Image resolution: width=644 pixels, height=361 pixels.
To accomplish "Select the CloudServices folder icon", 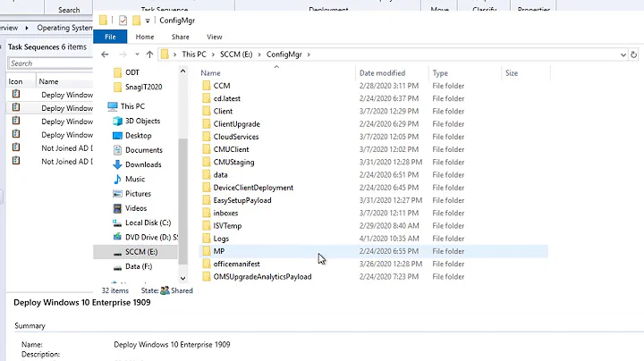I will tap(207, 137).
